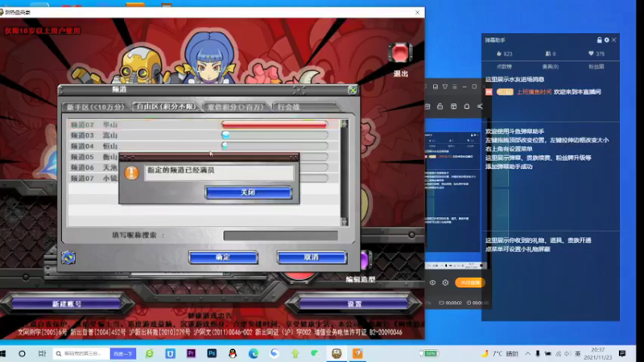Select channel row 频道03 嵩山
This screenshot has height=362, width=644.
click(x=204, y=135)
